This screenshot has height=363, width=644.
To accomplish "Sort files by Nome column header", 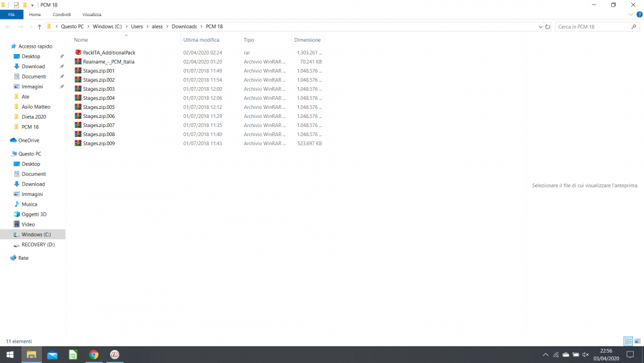I will (81, 40).
